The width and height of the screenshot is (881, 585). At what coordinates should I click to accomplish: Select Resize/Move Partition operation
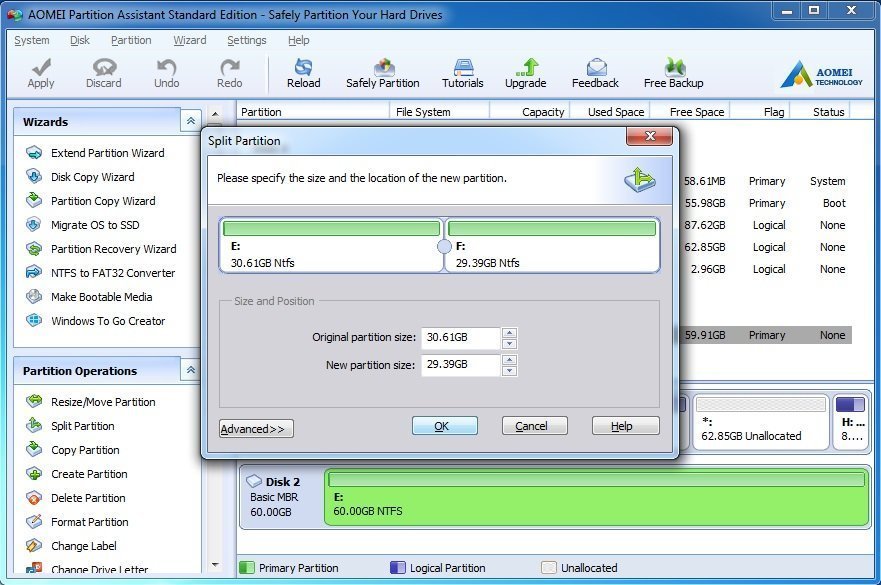pyautogui.click(x=91, y=402)
